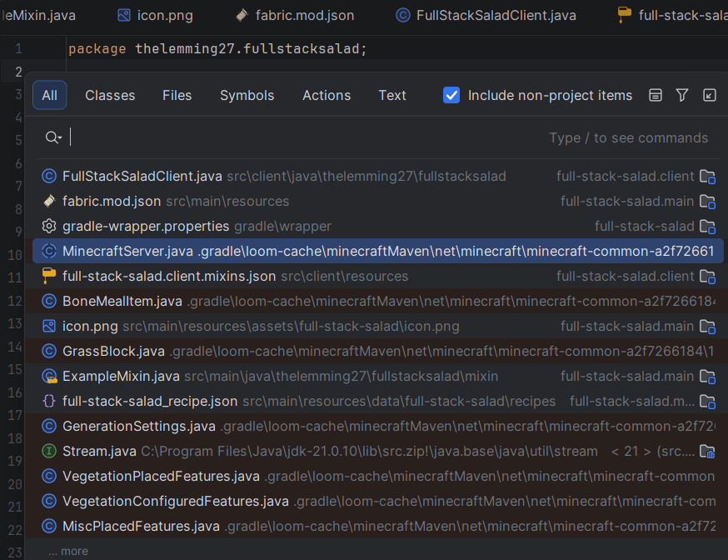Toggle the preview panel icon
The image size is (728, 560).
pyautogui.click(x=656, y=95)
